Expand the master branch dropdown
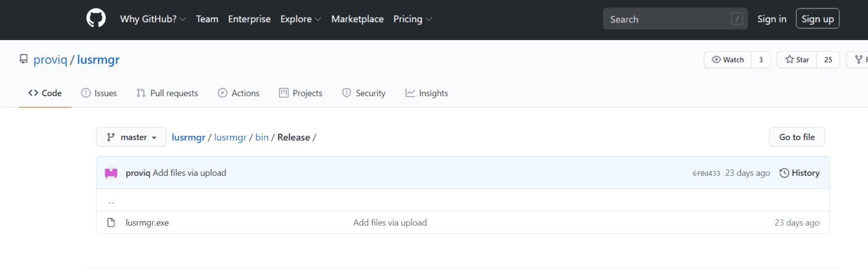Viewport: 868px width, 272px height. click(x=131, y=137)
